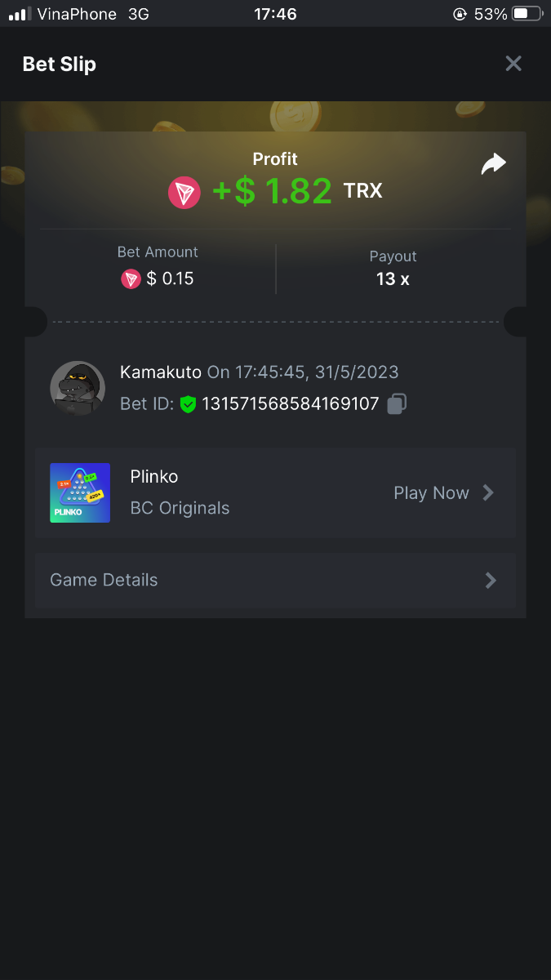Viewport: 551px width, 980px height.
Task: Tap the $ 0.15 bet amount value
Action: point(170,279)
